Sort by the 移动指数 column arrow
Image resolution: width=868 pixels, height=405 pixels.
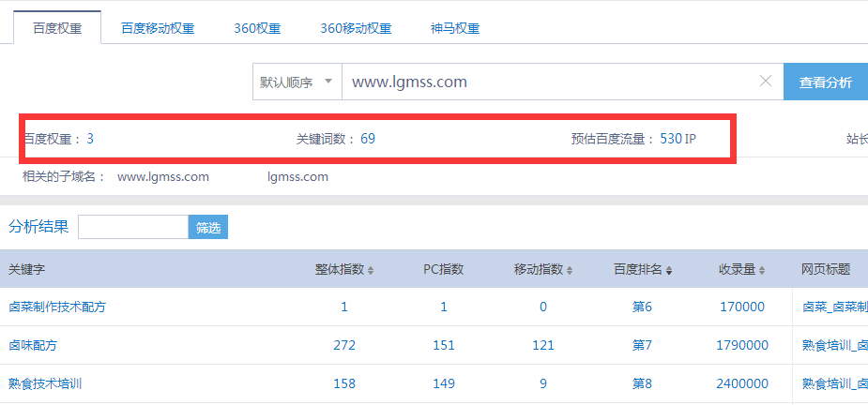570,271
